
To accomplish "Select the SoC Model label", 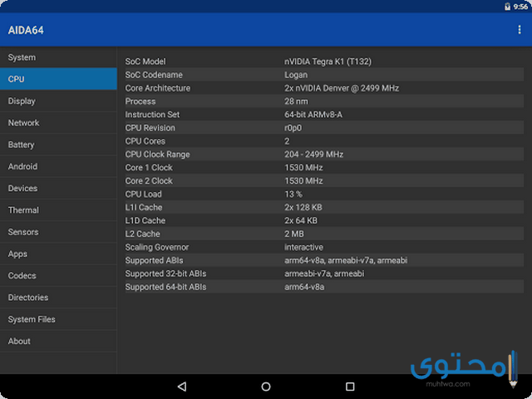I will tap(145, 62).
